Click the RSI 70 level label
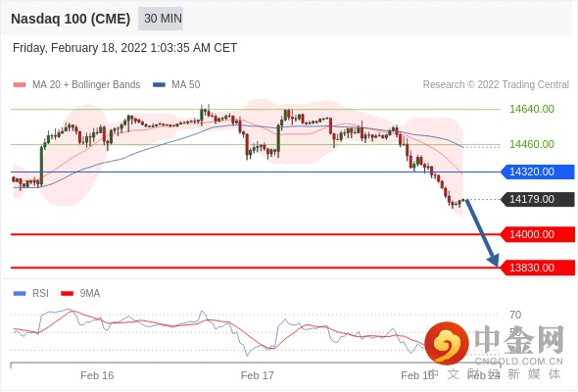The image size is (578, 392). (515, 315)
